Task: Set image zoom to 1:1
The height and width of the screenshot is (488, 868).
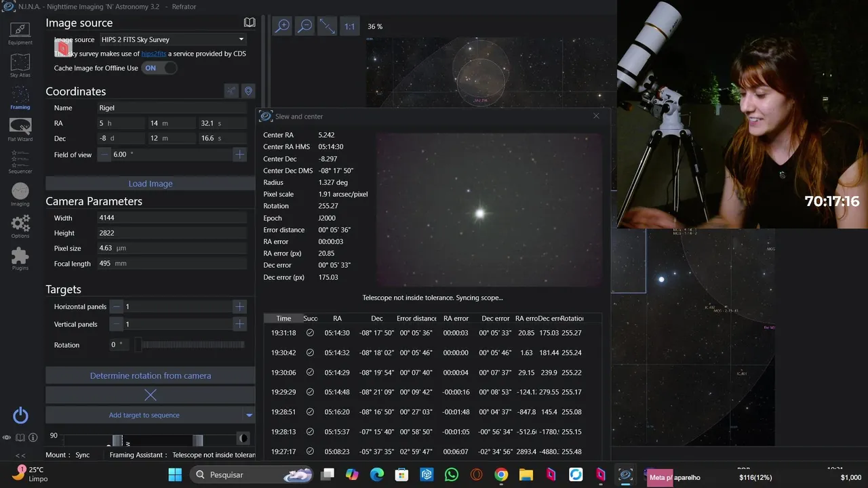Action: click(x=349, y=26)
